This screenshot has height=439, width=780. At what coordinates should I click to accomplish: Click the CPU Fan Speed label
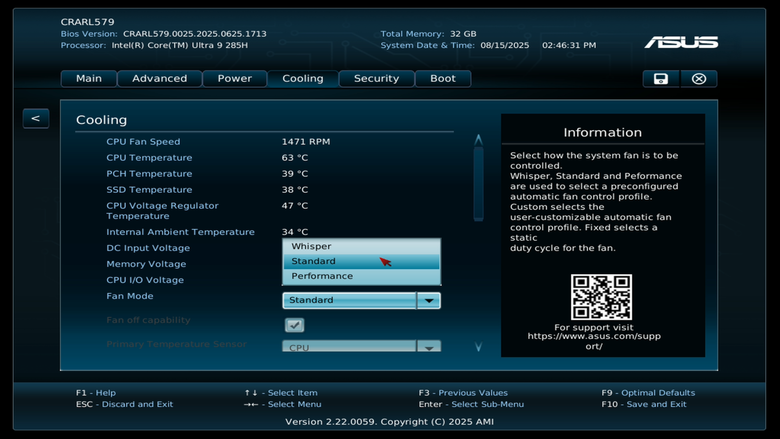coord(143,142)
